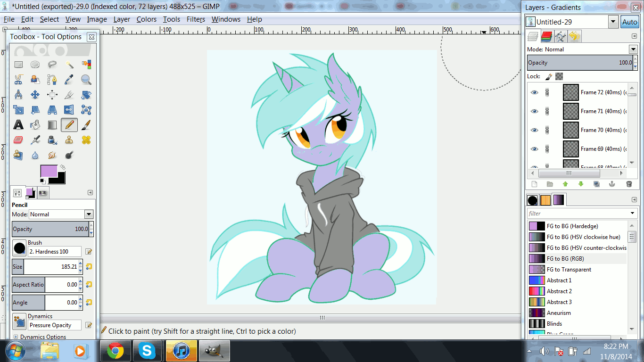Screen dimensions: 644x362
Task: Toggle visibility of Frame 70 layer
Action: [534, 130]
